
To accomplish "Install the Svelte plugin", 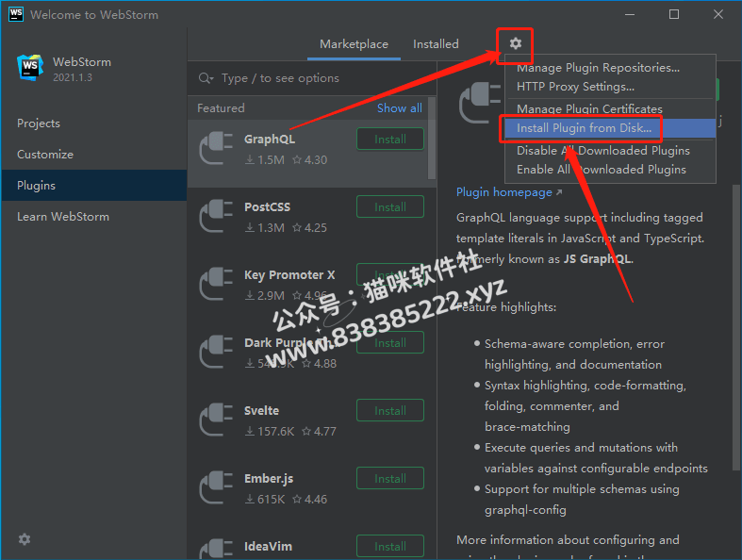I will coord(390,410).
